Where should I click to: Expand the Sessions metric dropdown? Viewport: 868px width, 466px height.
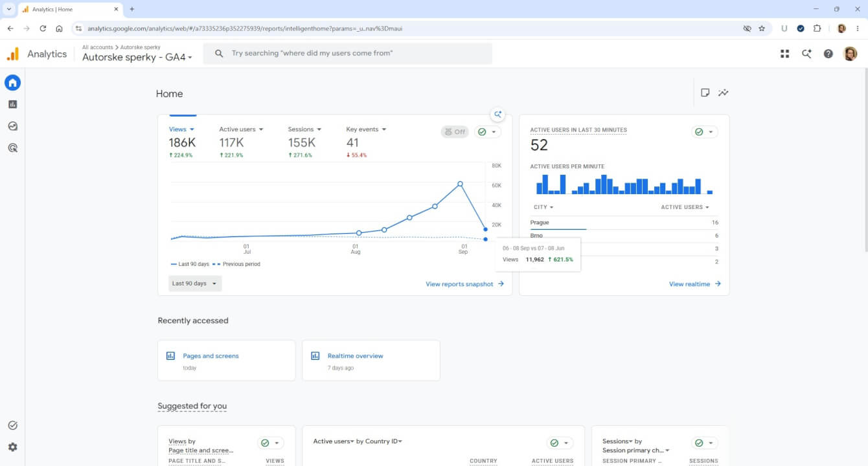click(x=305, y=129)
